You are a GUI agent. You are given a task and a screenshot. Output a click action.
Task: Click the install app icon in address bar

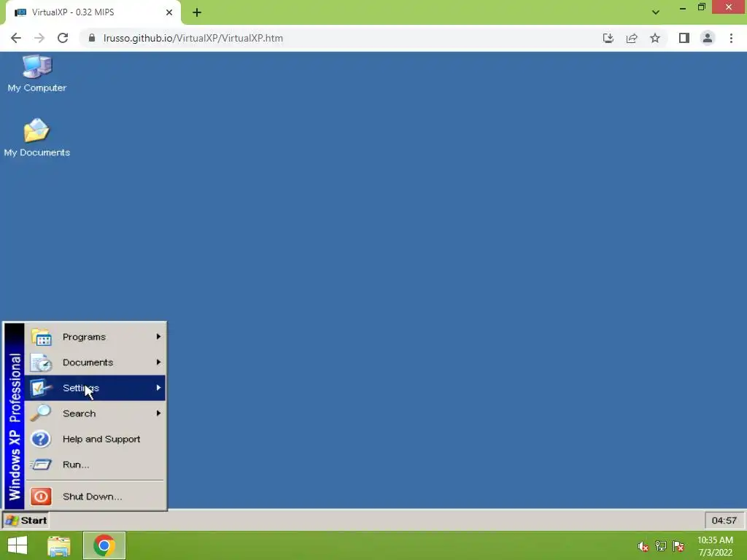click(608, 38)
